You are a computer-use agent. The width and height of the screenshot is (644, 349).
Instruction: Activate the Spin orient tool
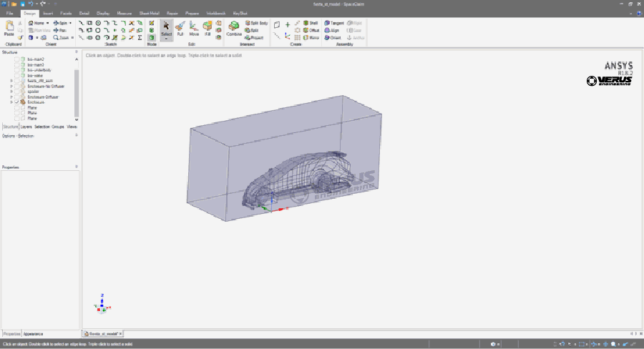60,23
